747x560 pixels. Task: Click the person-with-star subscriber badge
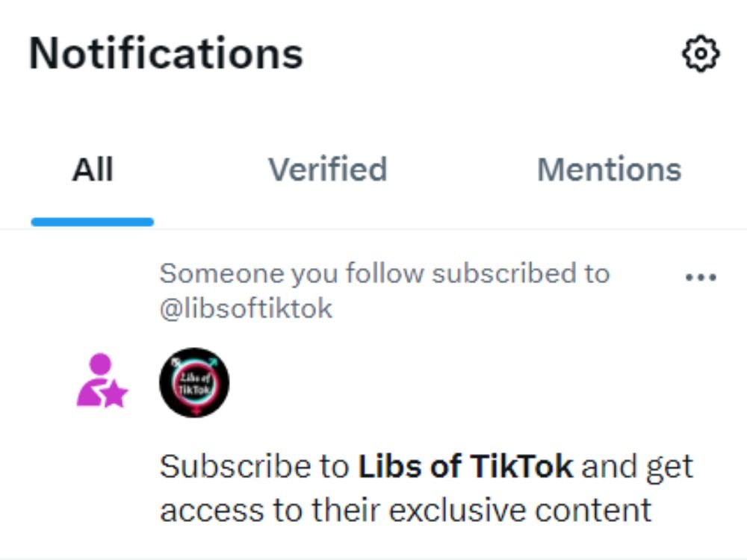click(103, 381)
